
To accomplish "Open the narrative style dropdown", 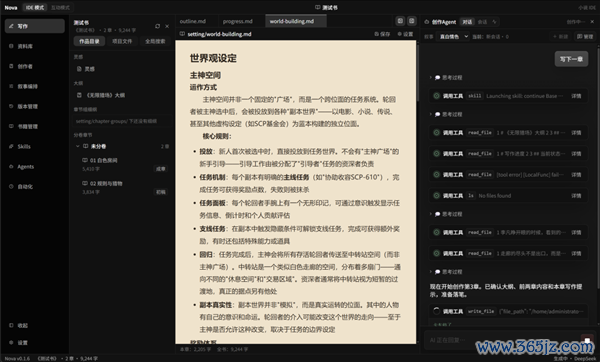I will (x=454, y=36).
